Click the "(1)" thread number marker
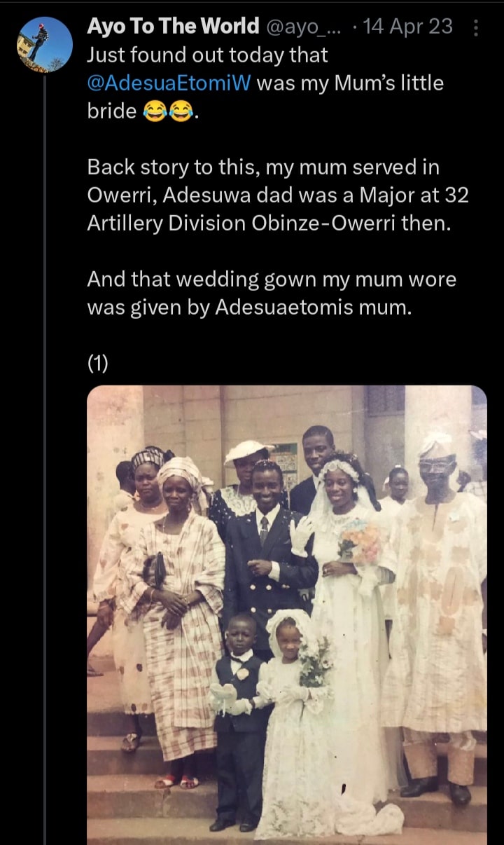The image size is (504, 845). pos(97,363)
